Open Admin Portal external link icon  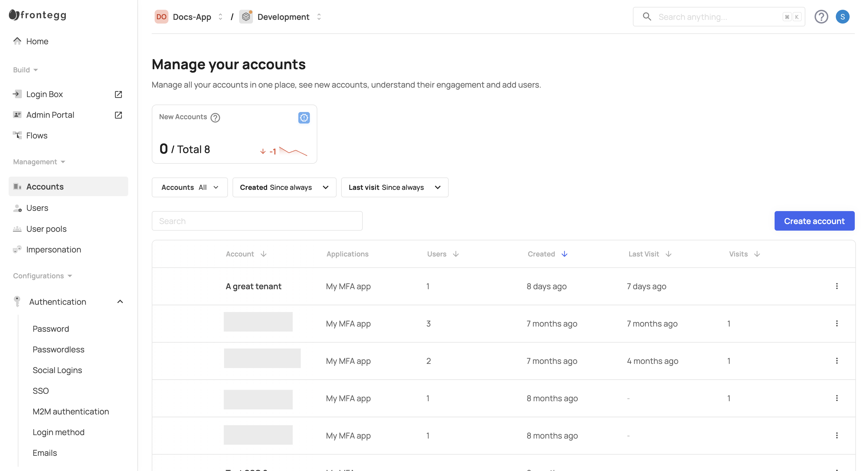click(x=118, y=115)
